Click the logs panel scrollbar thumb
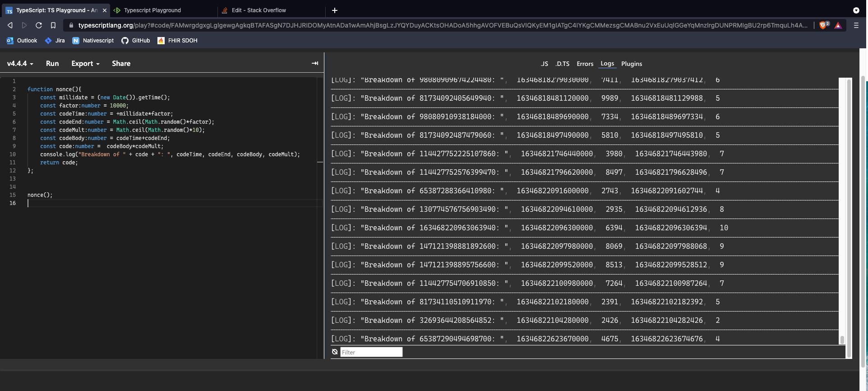Image resolution: width=868 pixels, height=391 pixels. point(842,339)
